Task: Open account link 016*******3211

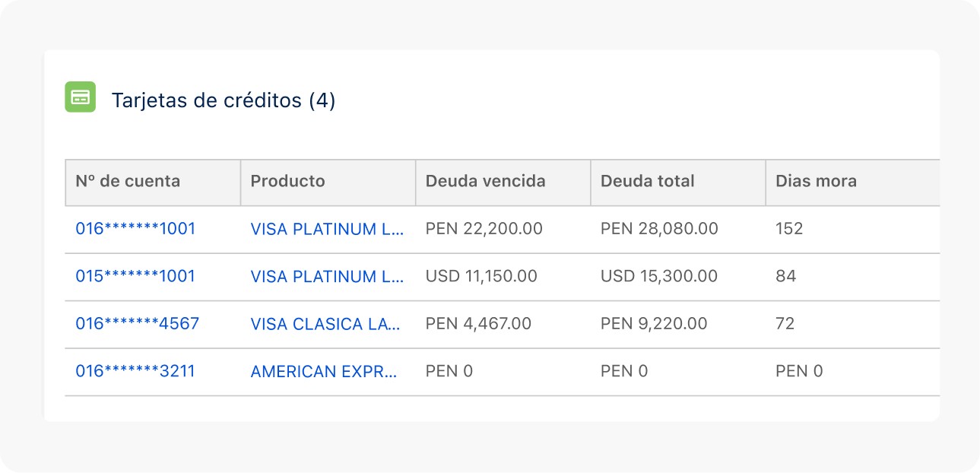Action: click(x=135, y=371)
